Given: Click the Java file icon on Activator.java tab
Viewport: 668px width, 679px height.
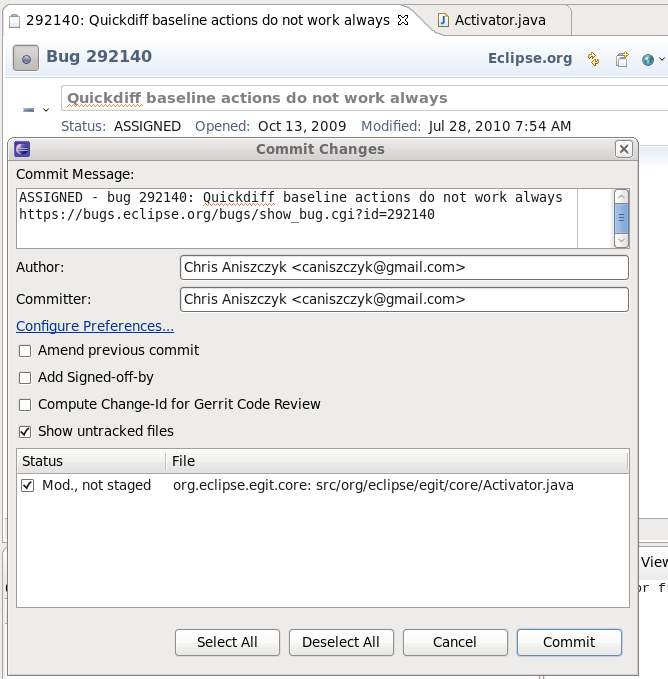Looking at the screenshot, I should [x=443, y=20].
